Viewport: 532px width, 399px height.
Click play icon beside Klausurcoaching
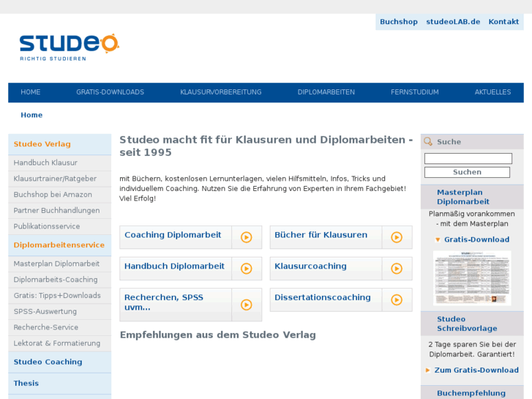tap(397, 269)
